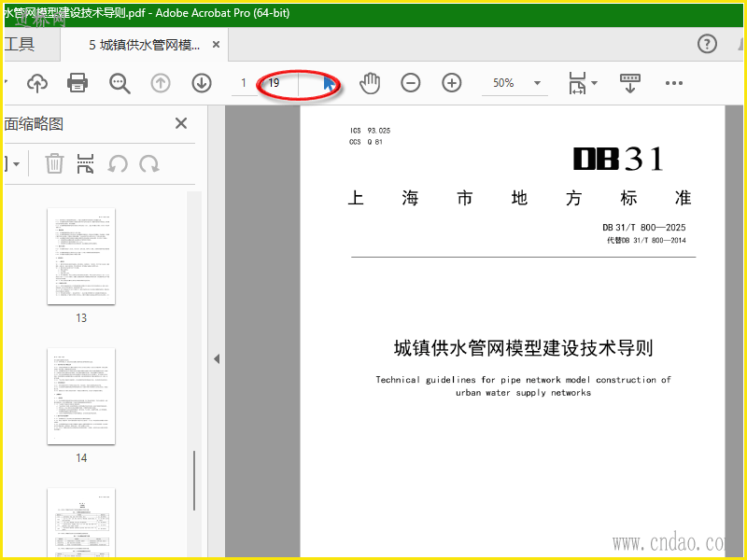Screen dimensions: 747x560
Task: Select the thumbnail below page 14
Action: (x=81, y=523)
